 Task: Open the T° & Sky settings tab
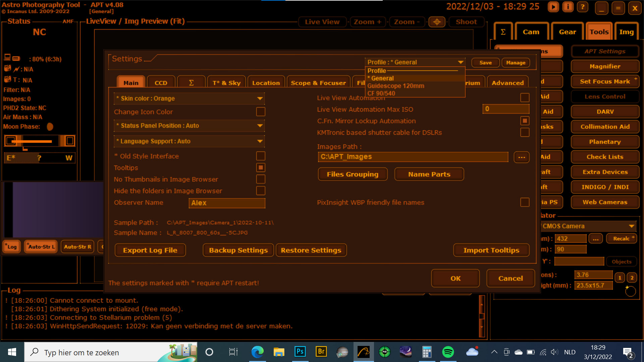pyautogui.click(x=226, y=83)
